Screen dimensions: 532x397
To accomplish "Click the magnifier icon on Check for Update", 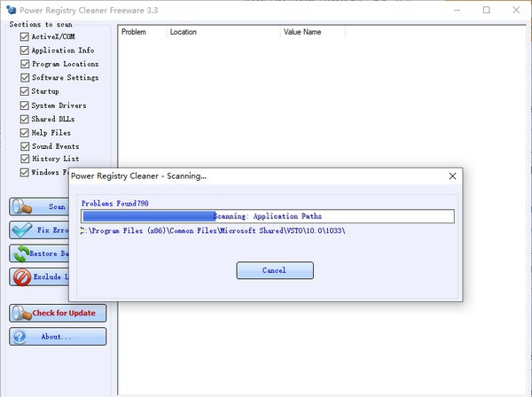I will pos(21,313).
